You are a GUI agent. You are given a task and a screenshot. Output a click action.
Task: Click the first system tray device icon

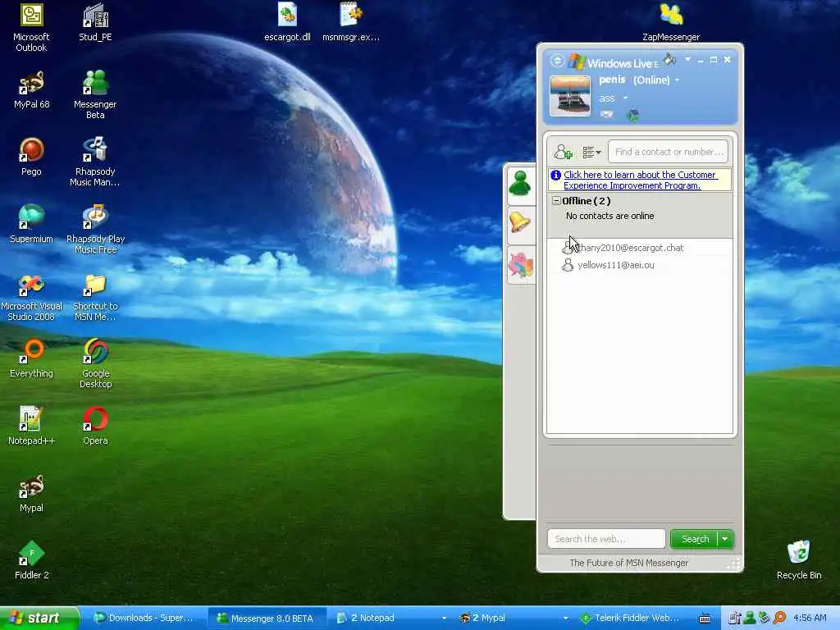(734, 619)
